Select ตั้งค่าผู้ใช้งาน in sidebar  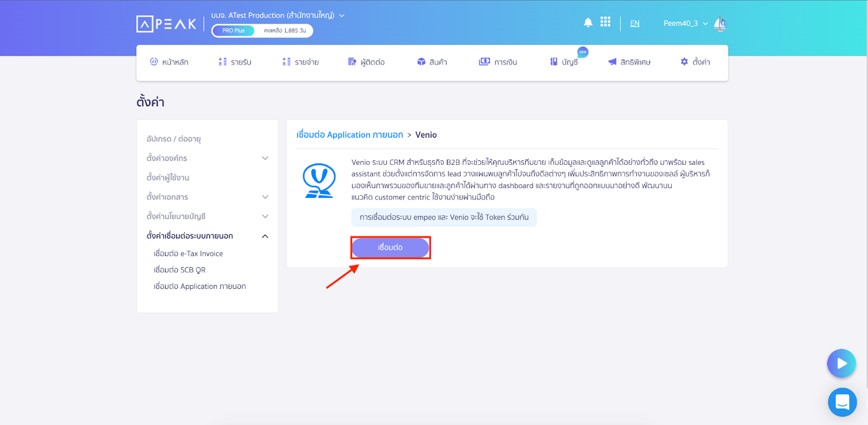coord(168,178)
